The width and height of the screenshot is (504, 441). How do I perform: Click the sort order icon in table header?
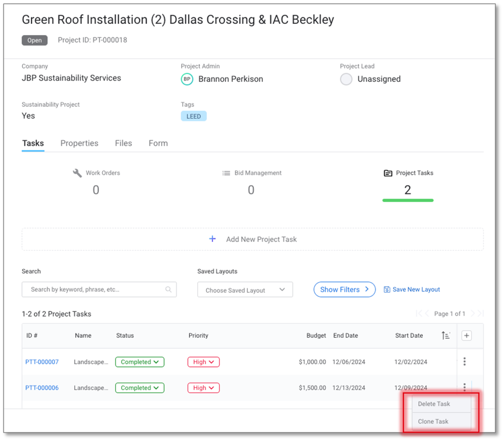pyautogui.click(x=446, y=335)
